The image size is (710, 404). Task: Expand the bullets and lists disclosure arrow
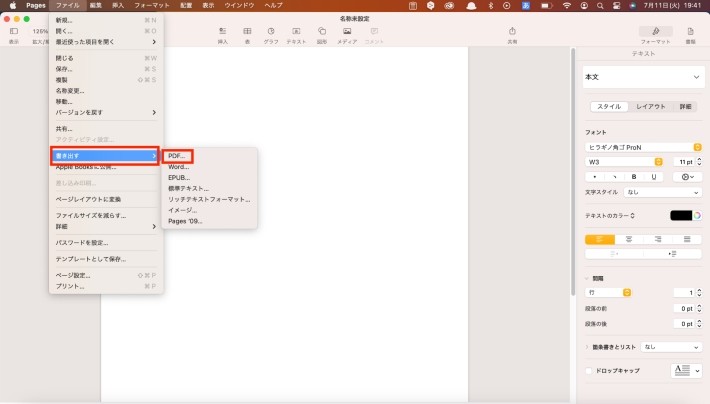[587, 347]
